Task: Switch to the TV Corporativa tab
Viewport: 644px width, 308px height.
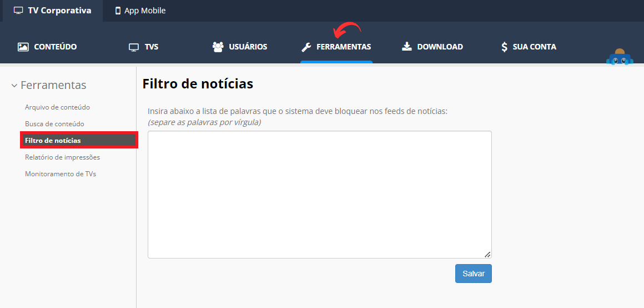Action: click(x=53, y=11)
